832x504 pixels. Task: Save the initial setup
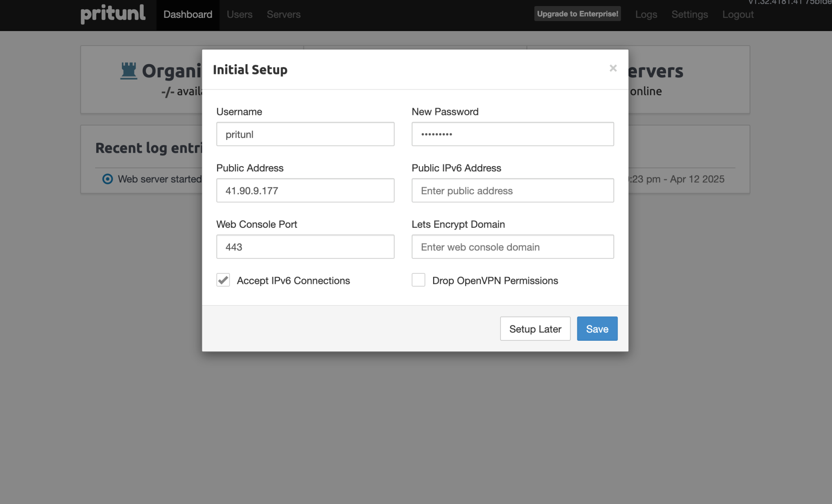(597, 329)
